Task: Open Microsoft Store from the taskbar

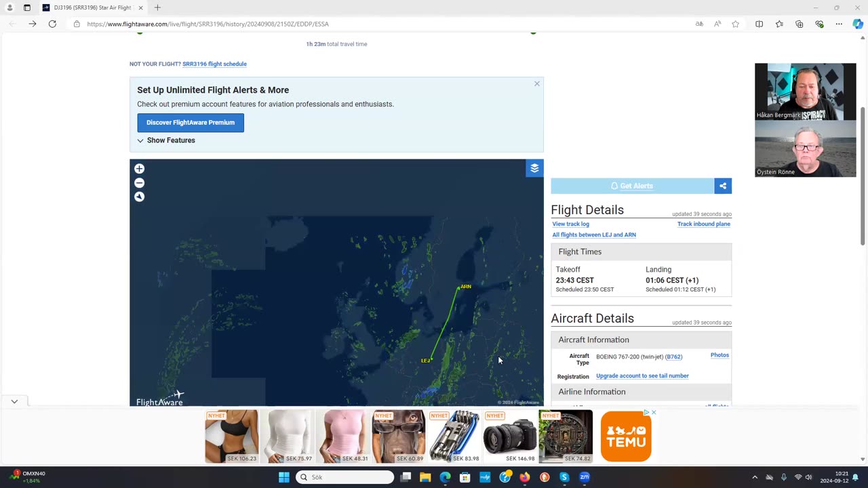Action: pos(465,477)
